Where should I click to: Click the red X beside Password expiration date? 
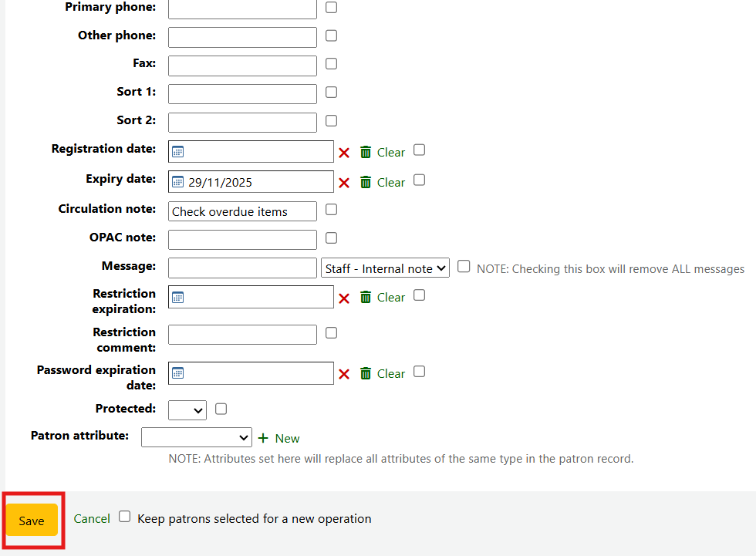pyautogui.click(x=344, y=374)
